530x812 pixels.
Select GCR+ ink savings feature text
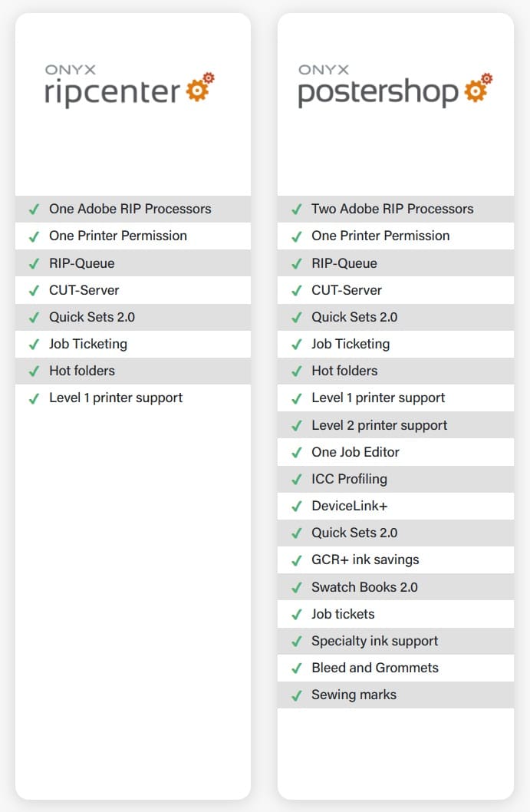click(x=365, y=560)
